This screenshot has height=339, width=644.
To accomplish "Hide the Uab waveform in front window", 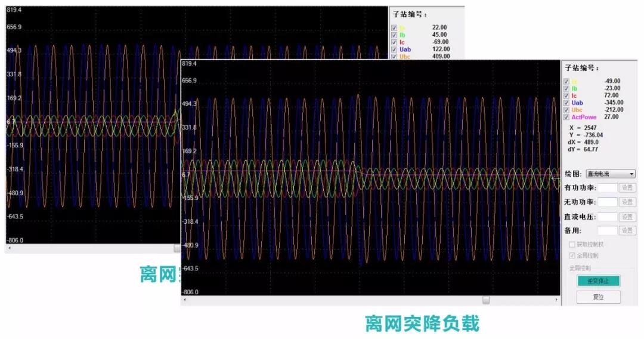I will point(566,103).
